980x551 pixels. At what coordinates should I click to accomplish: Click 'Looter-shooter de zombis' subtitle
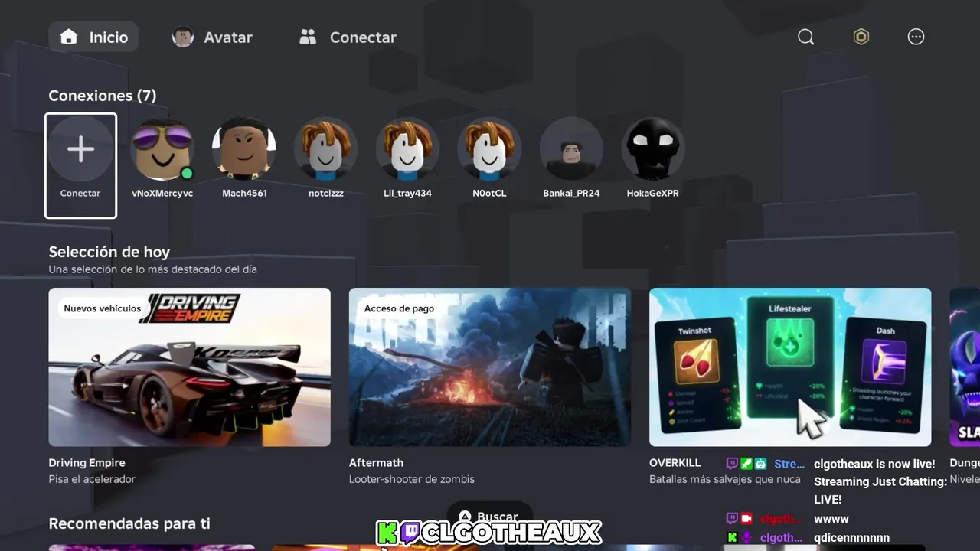pyautogui.click(x=412, y=479)
